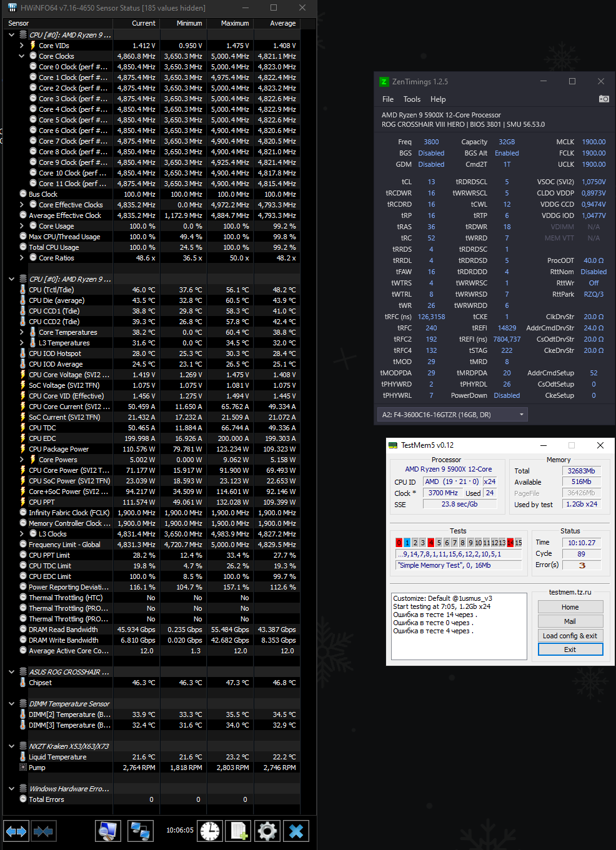Click circle icon beside Thermal Throttling (HTC)
616x850 pixels.
(23, 598)
